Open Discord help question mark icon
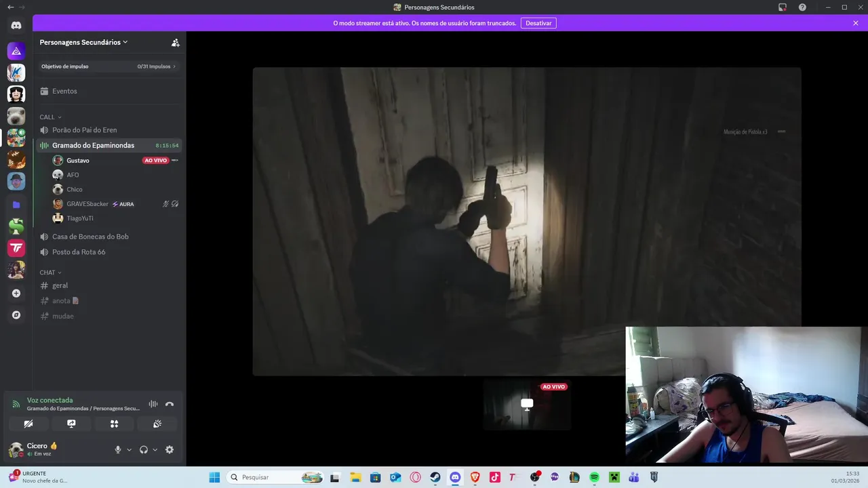The width and height of the screenshot is (868, 488). pyautogui.click(x=802, y=7)
